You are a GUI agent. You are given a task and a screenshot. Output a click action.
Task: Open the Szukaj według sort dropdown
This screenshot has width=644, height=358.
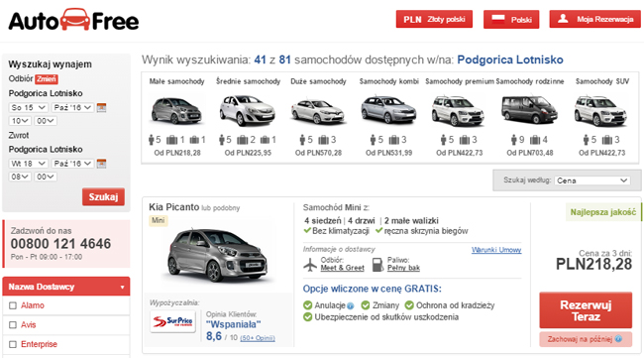591,180
